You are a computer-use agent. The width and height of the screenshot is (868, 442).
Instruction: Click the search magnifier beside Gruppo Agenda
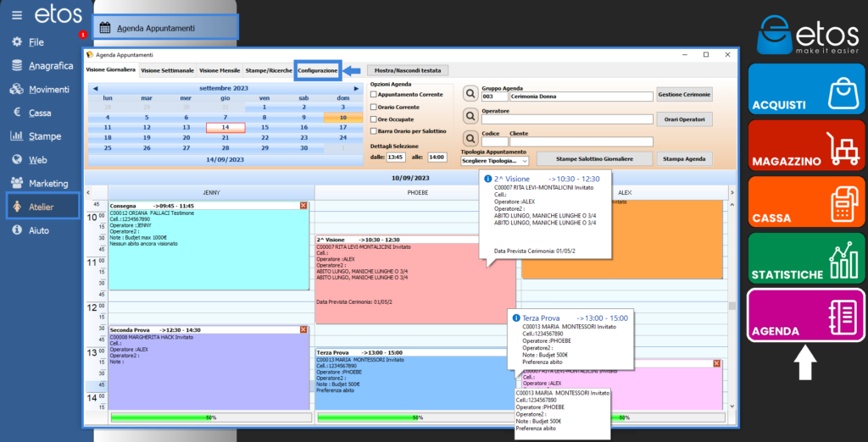tap(470, 95)
